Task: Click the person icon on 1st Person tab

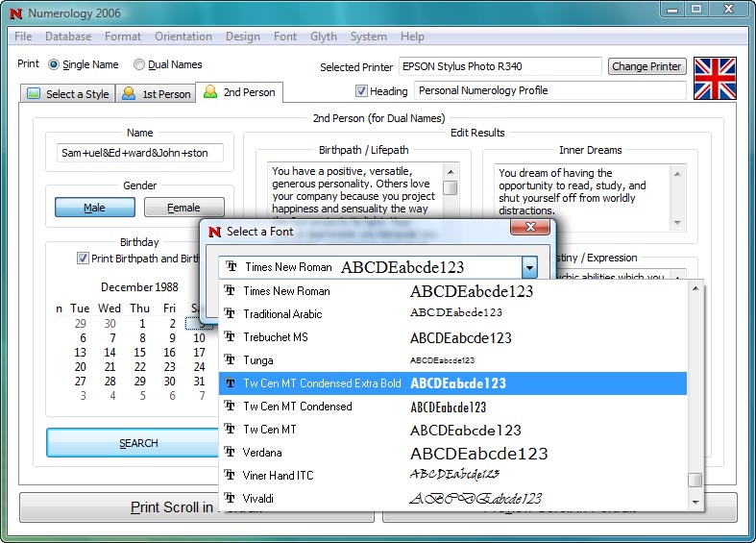Action: tap(129, 93)
